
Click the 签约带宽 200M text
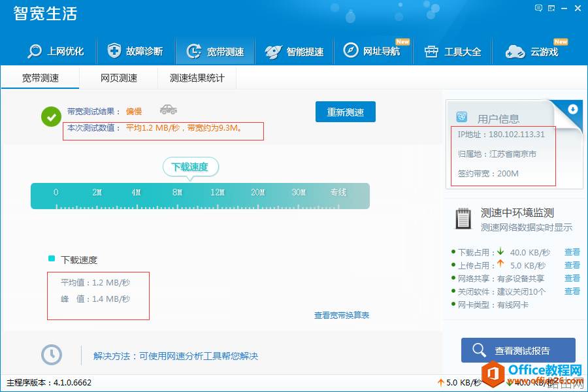488,174
